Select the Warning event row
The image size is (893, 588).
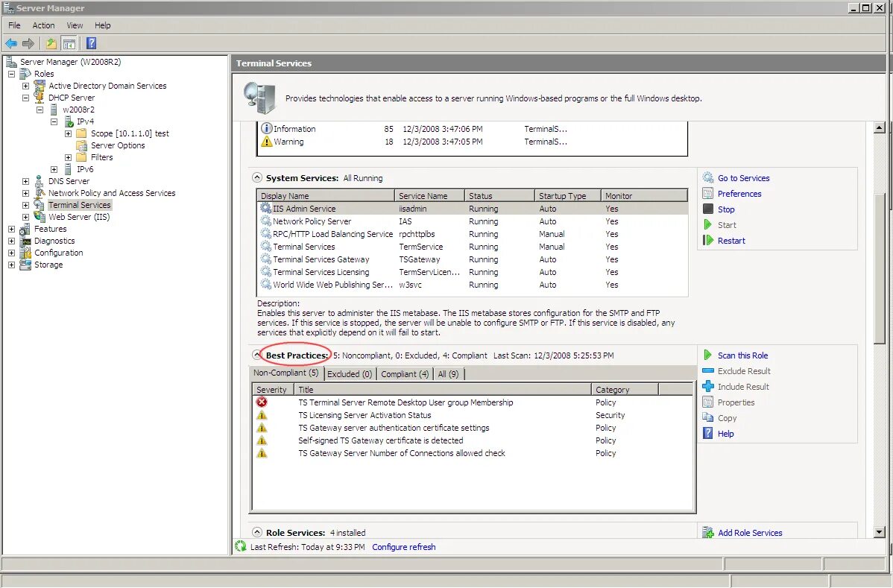(472, 142)
